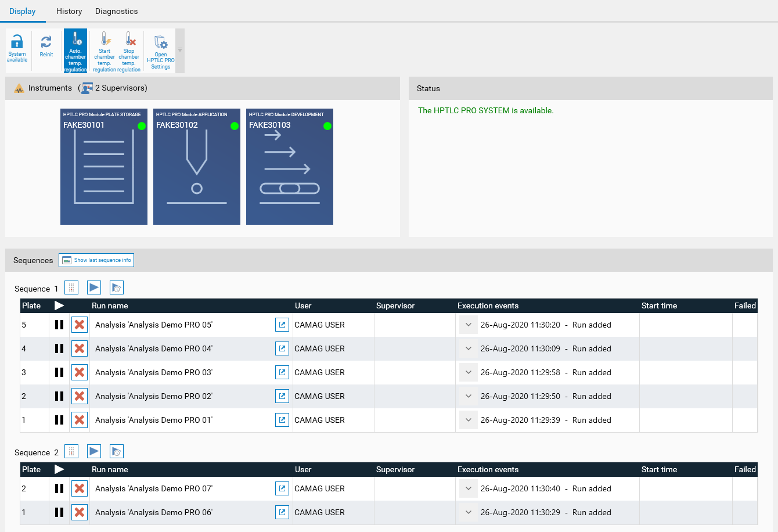
Task: Pause run Analysis Demo PRO 04
Action: pos(59,348)
